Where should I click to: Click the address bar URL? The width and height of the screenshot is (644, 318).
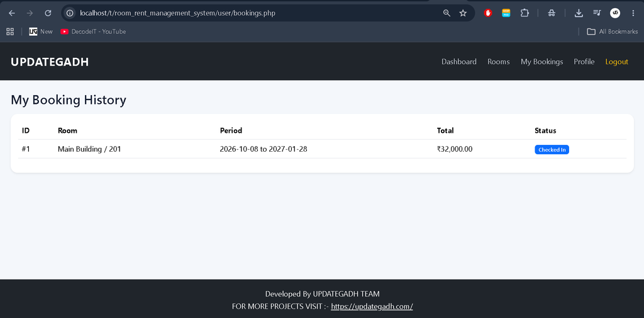click(x=177, y=13)
